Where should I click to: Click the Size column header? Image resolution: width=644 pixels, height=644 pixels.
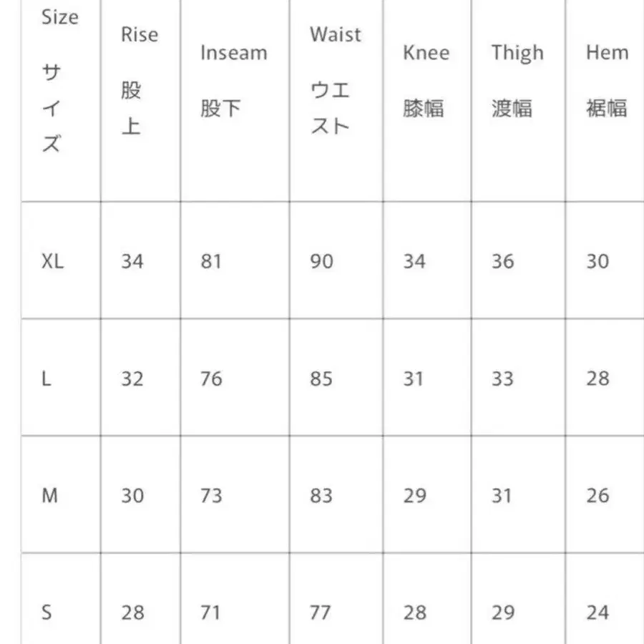tap(59, 17)
